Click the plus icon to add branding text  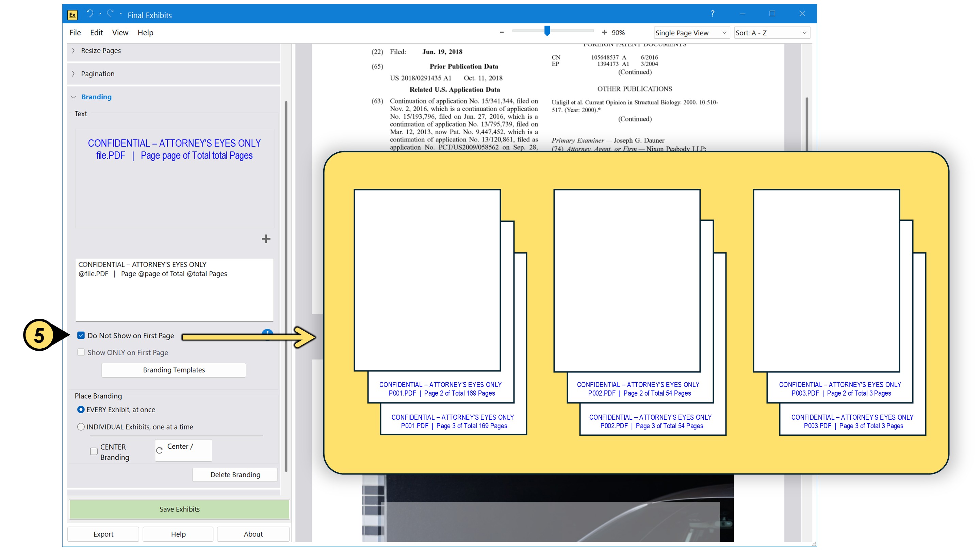266,239
